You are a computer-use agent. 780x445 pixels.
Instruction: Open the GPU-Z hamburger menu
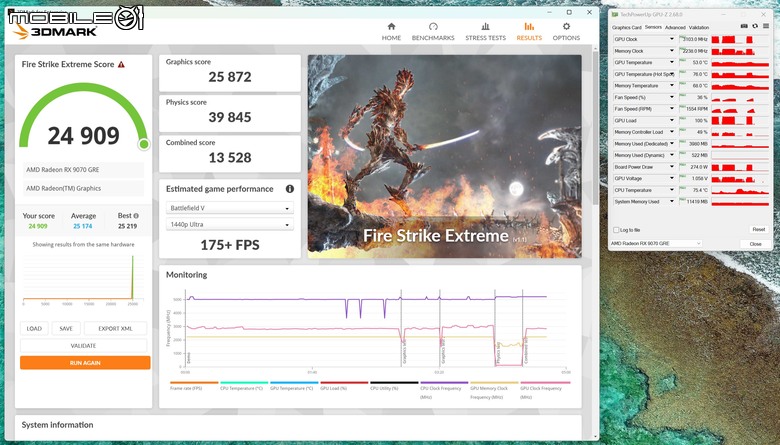[x=766, y=26]
